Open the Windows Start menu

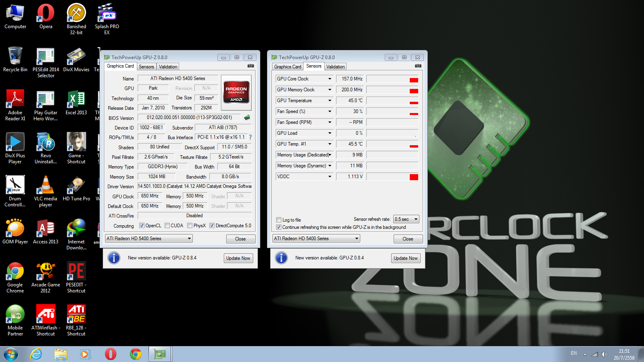click(11, 354)
